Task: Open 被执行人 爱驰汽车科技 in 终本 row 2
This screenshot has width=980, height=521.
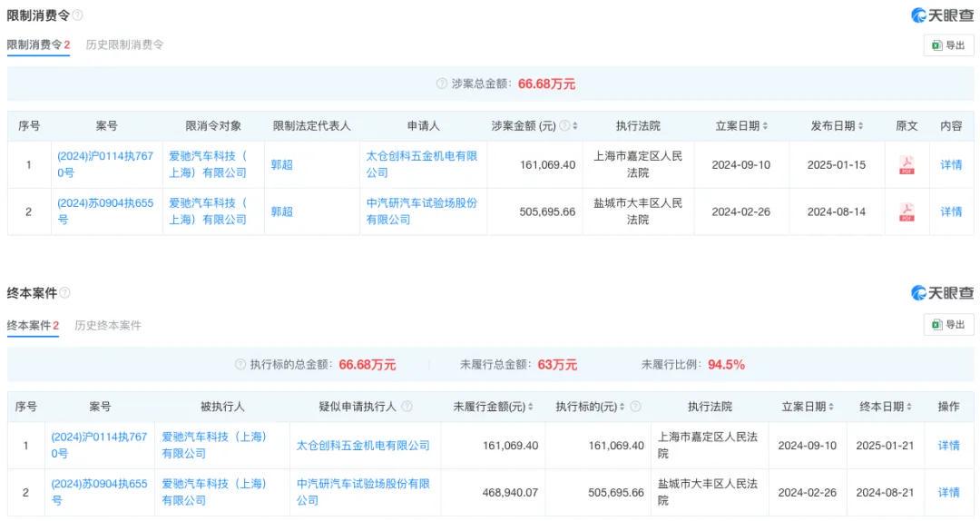Action: [x=214, y=492]
